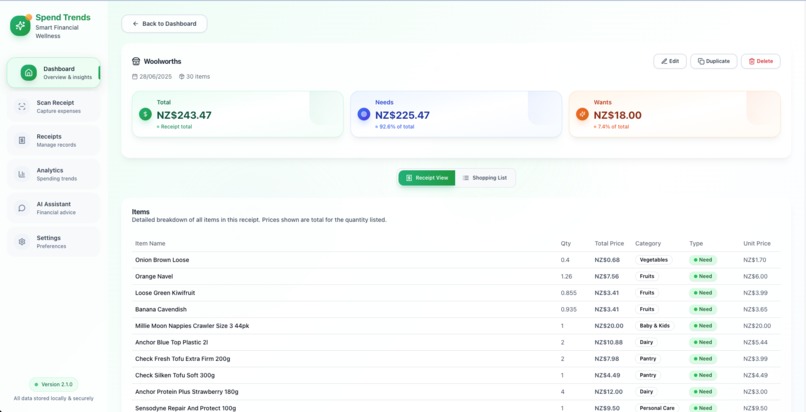
Task: Click Need badge in Millie Moon Nappies row
Action: coord(703,326)
